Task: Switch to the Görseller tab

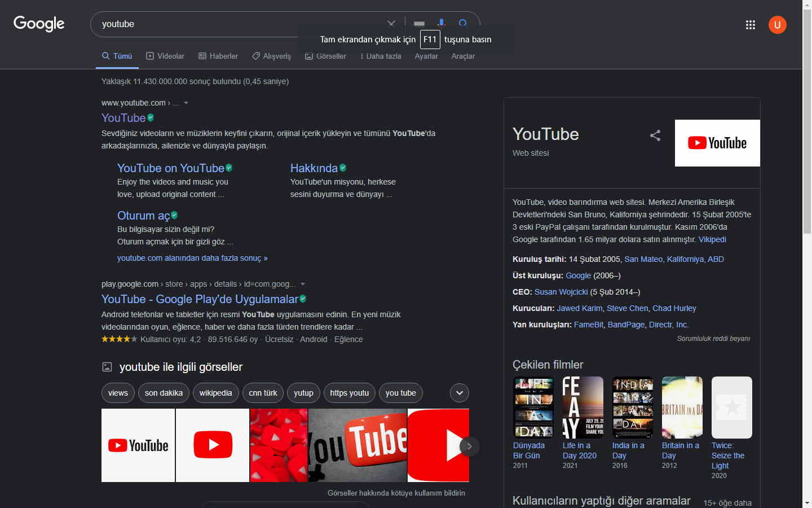Action: pyautogui.click(x=325, y=56)
